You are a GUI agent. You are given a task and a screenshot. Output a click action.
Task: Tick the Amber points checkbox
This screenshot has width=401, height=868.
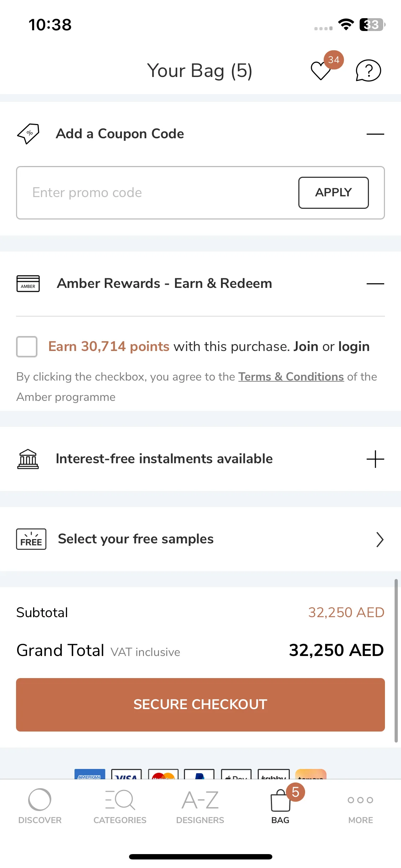[x=27, y=346]
